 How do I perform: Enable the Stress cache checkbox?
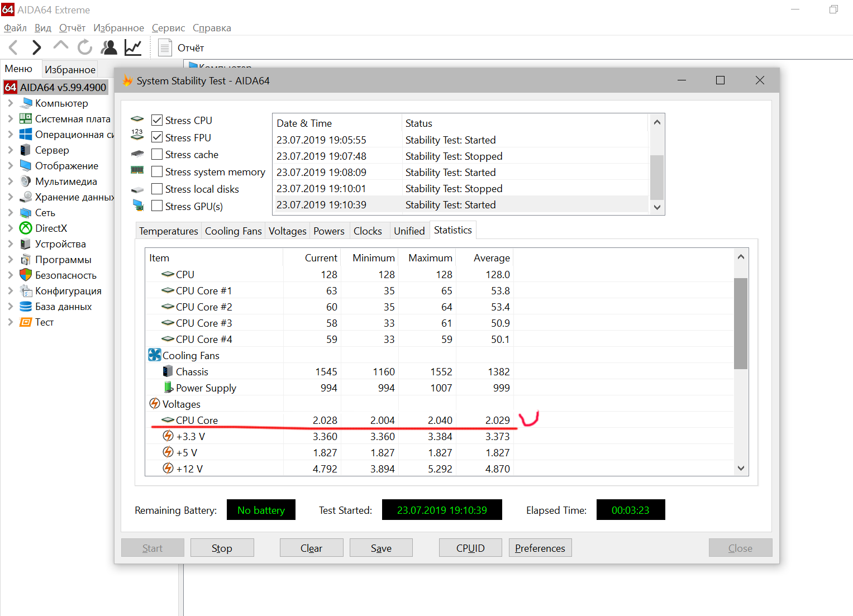(157, 154)
